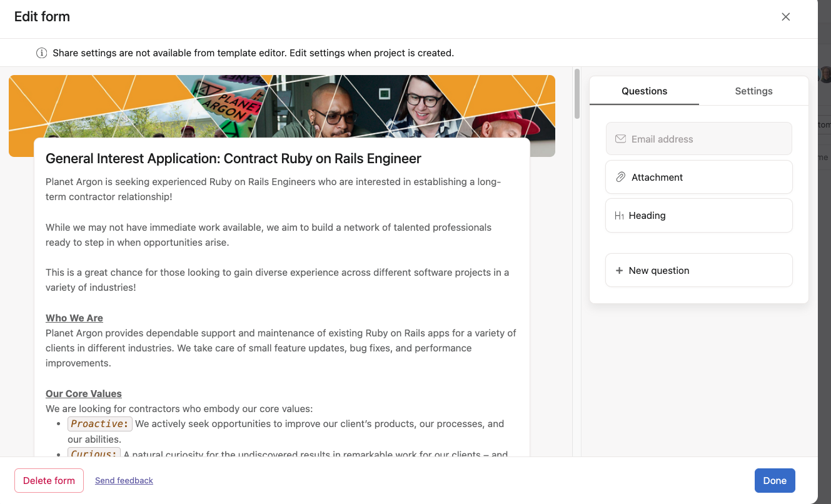The image size is (831, 504).
Task: Click the form header banner image
Action: pyautogui.click(x=282, y=106)
